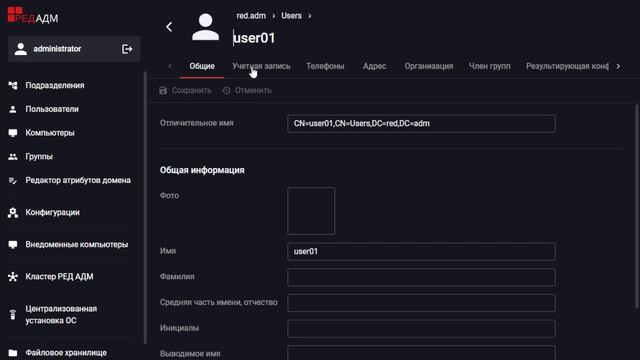Click the Пользователи person icon
This screenshot has width=640, height=360.
tap(13, 109)
